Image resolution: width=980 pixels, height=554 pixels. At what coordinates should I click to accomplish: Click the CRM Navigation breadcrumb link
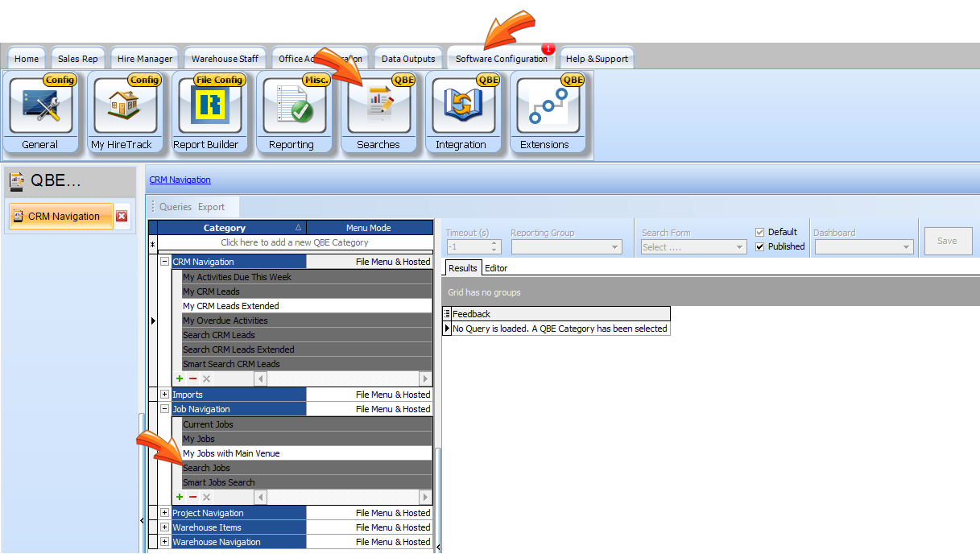pyautogui.click(x=180, y=180)
